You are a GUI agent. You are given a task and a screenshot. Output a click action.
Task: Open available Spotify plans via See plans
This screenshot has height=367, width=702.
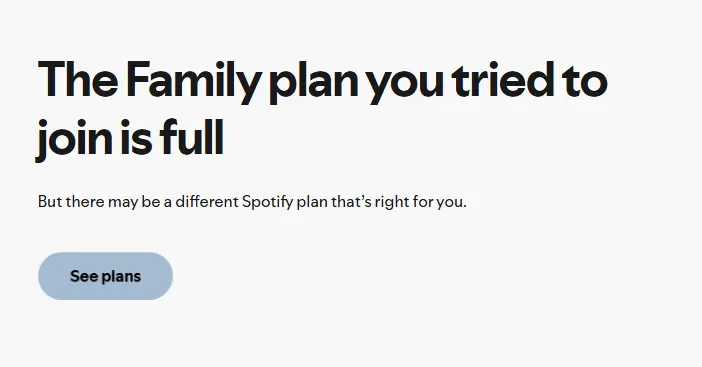105,276
